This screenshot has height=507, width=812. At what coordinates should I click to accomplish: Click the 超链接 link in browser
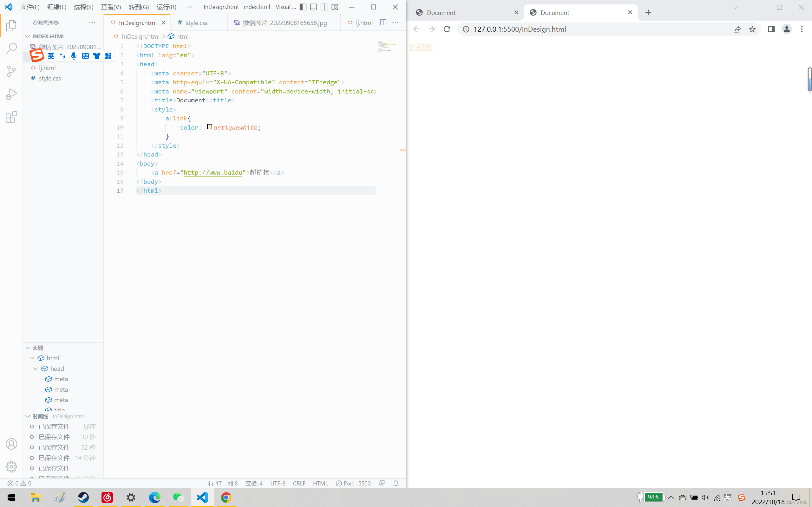[x=421, y=47]
